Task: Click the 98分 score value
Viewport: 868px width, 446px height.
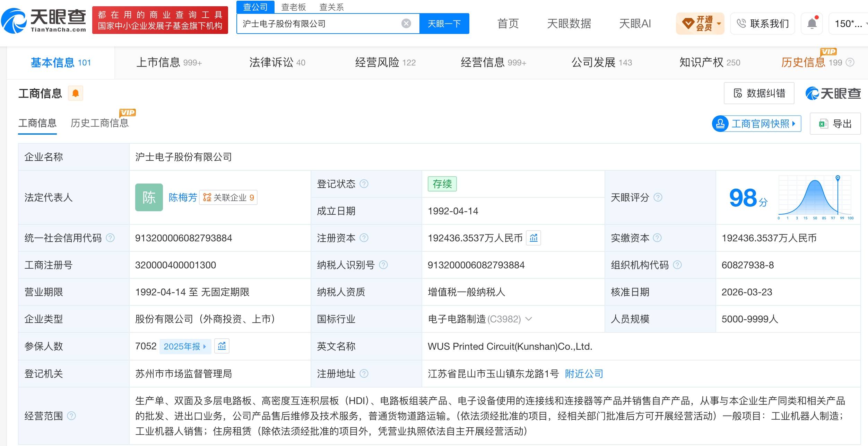Action: (748, 198)
